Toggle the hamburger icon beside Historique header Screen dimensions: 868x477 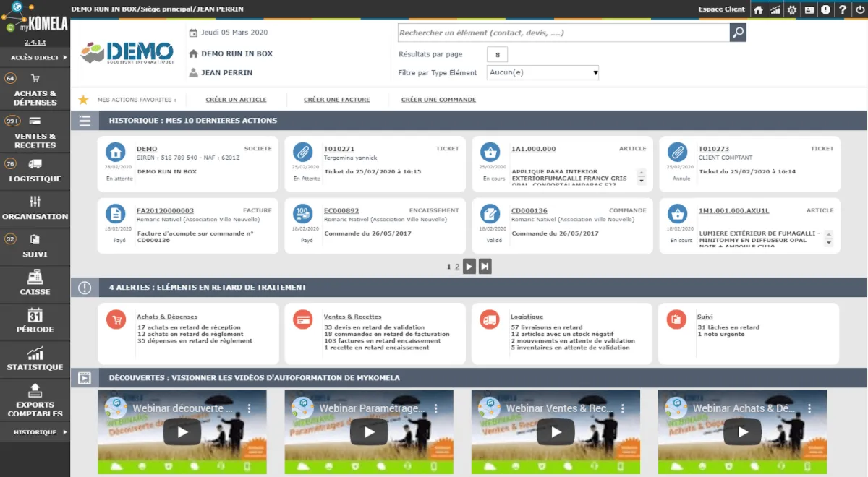pyautogui.click(x=85, y=121)
